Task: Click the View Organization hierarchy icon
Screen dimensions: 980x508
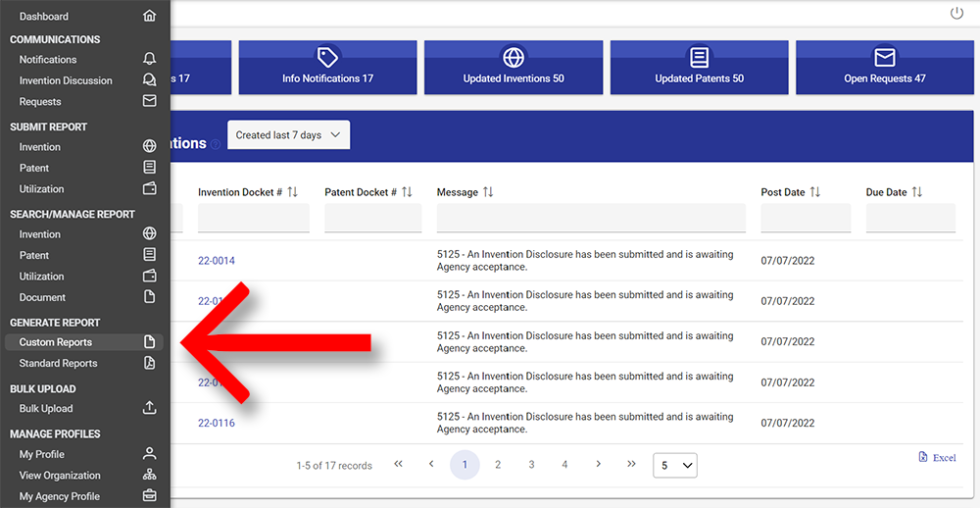Action: tap(149, 475)
